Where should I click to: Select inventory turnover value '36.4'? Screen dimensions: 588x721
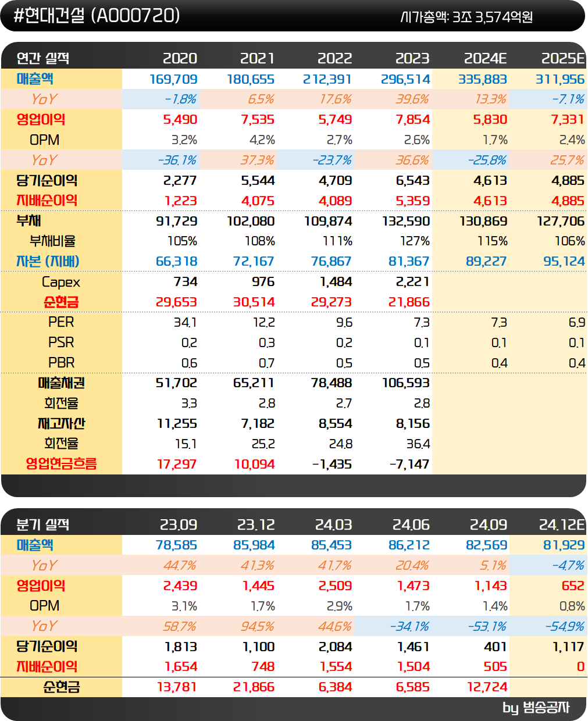pos(418,444)
